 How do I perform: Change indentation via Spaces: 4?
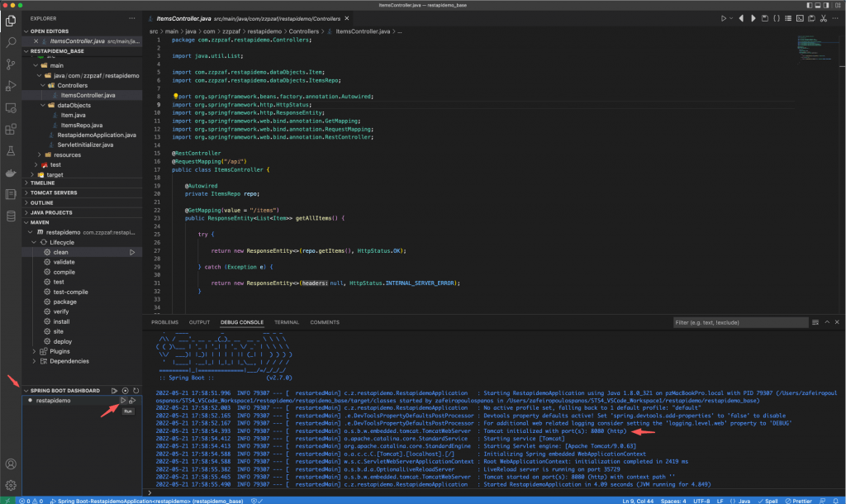tap(673, 501)
